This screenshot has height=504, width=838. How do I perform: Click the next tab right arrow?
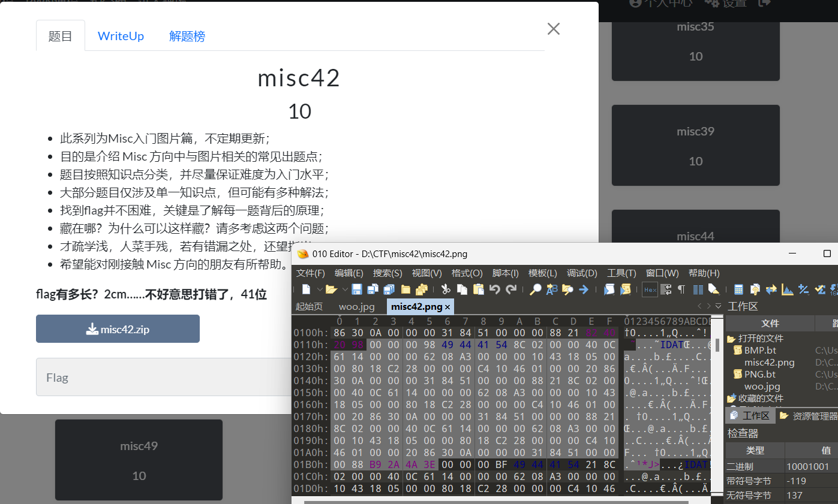point(708,306)
